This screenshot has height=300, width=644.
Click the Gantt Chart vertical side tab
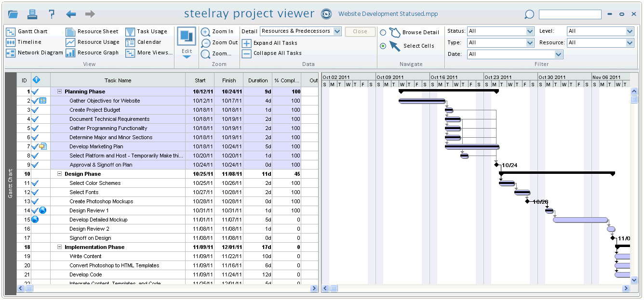pos(11,183)
